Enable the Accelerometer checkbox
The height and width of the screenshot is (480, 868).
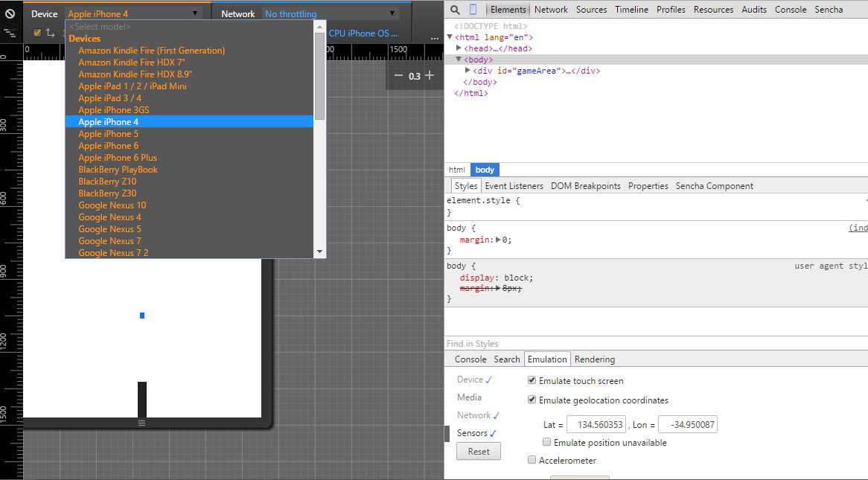pos(532,459)
